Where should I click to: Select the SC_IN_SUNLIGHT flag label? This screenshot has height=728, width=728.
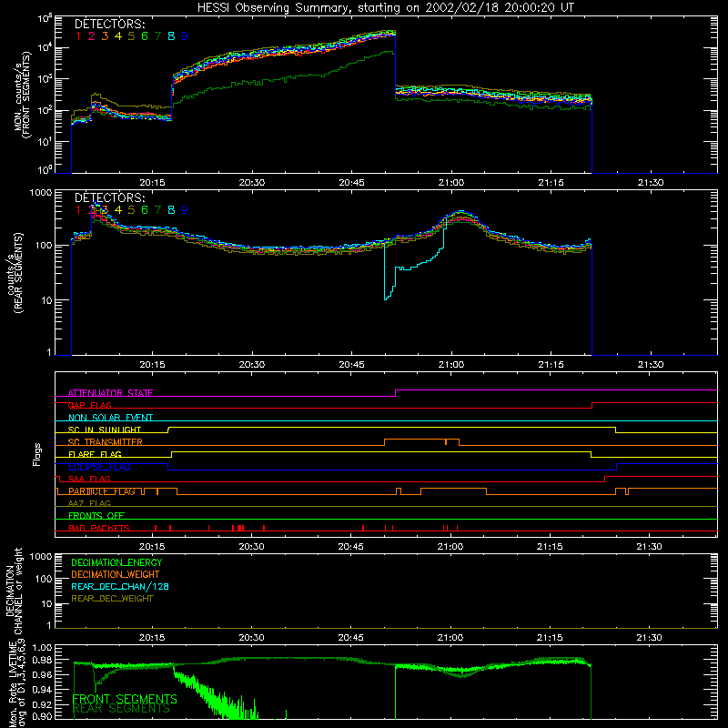click(x=105, y=430)
